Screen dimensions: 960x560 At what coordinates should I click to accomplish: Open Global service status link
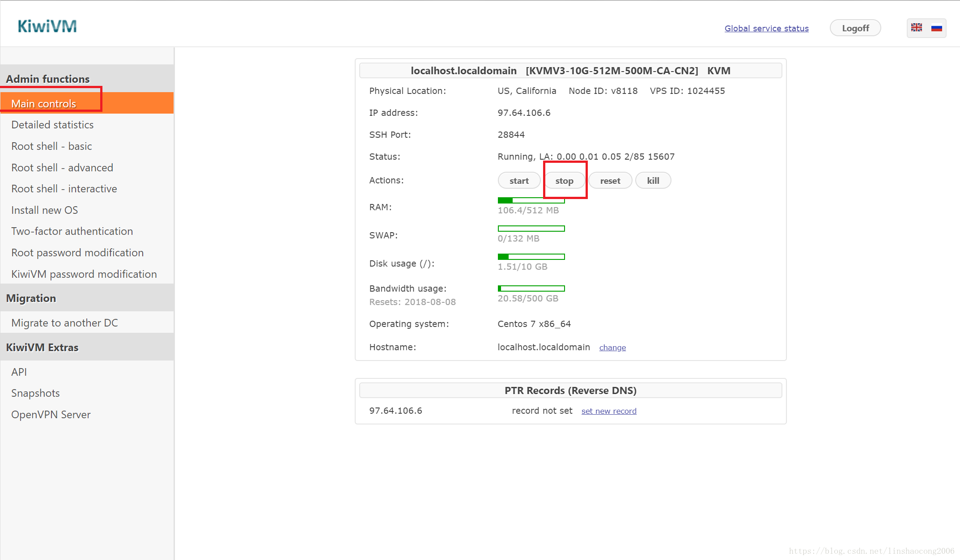click(x=766, y=28)
